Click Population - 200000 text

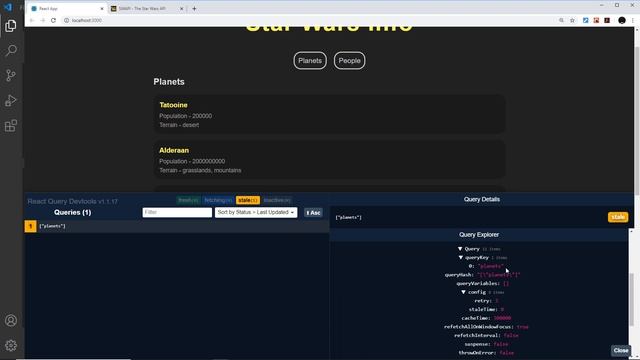coord(186,116)
